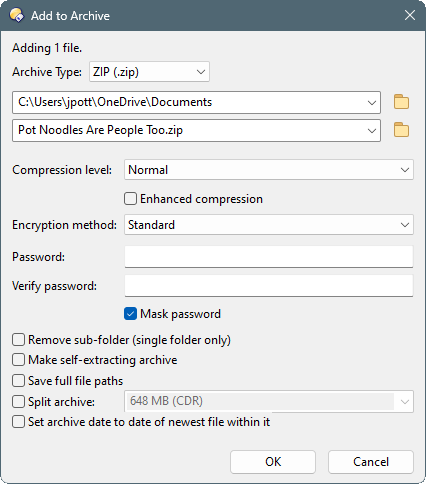426x484 pixels.
Task: Enable Set archive date to newest file
Action: (x=18, y=422)
